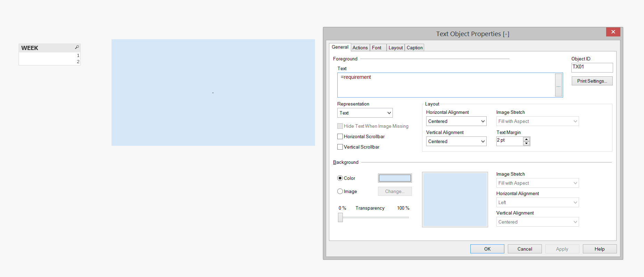Viewport: 644px width, 277px height.
Task: Click the Transparency slider handle
Action: [340, 217]
